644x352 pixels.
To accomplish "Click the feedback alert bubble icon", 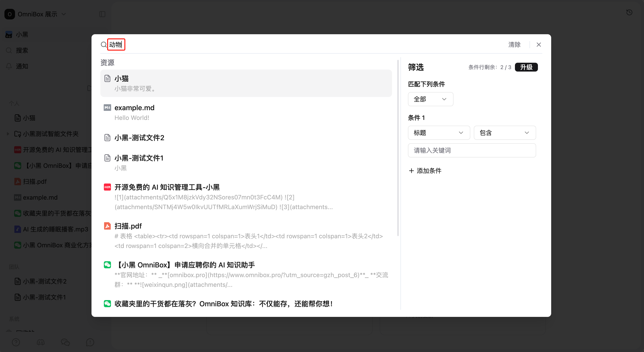I will tap(90, 342).
